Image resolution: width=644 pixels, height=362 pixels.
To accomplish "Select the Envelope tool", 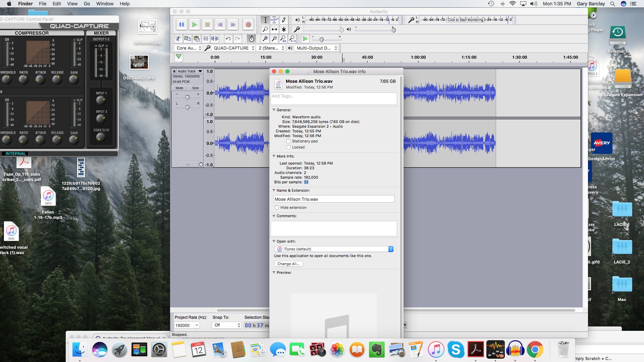I will pyautogui.click(x=274, y=20).
